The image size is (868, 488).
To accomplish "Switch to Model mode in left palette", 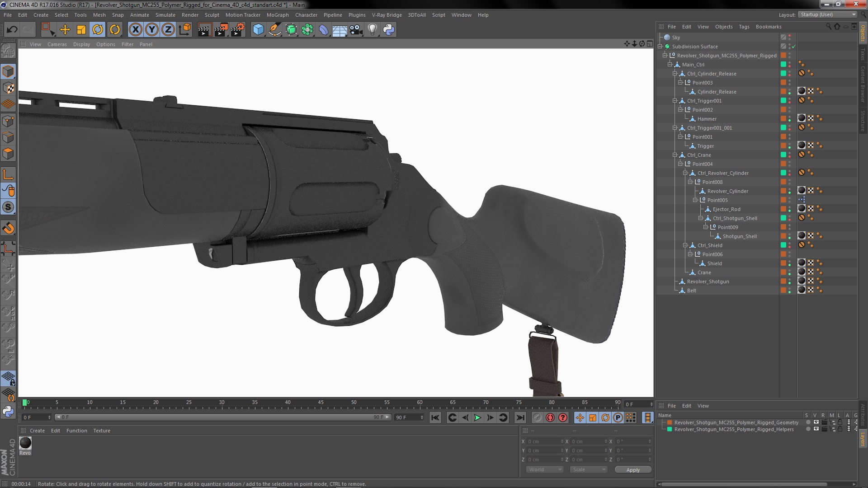I will [x=8, y=72].
